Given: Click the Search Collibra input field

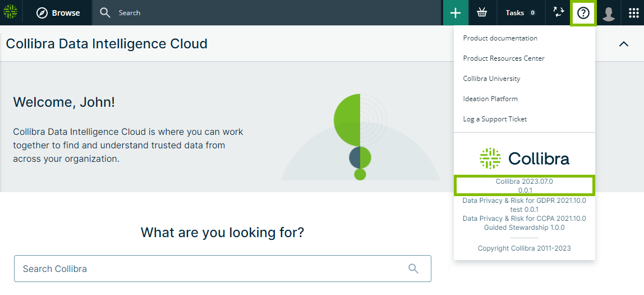Looking at the screenshot, I should coord(213,269).
